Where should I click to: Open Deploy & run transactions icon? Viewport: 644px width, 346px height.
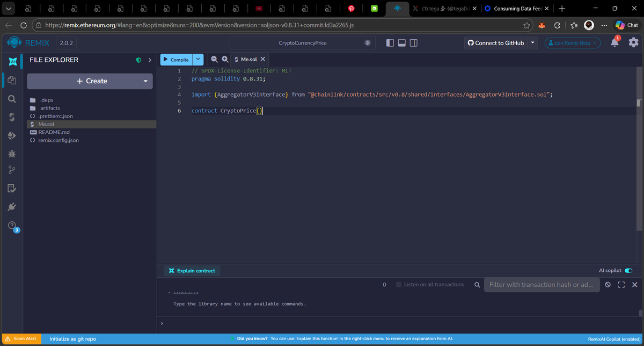point(12,135)
